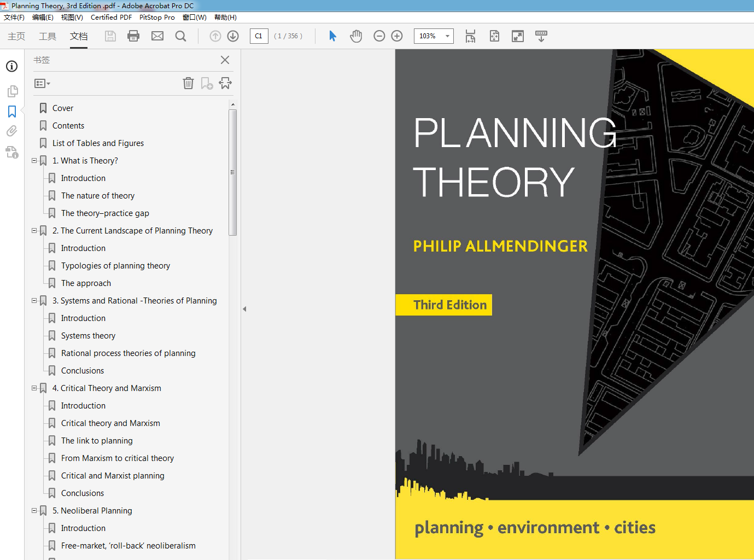Screen dimensions: 754x560
Task: Click the fit width scrolling icon
Action: 470,36
